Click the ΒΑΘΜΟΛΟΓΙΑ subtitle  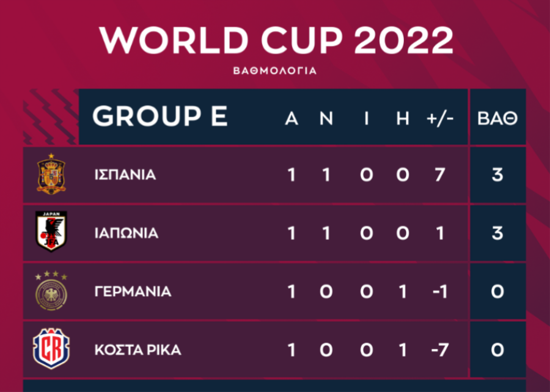coord(275,71)
